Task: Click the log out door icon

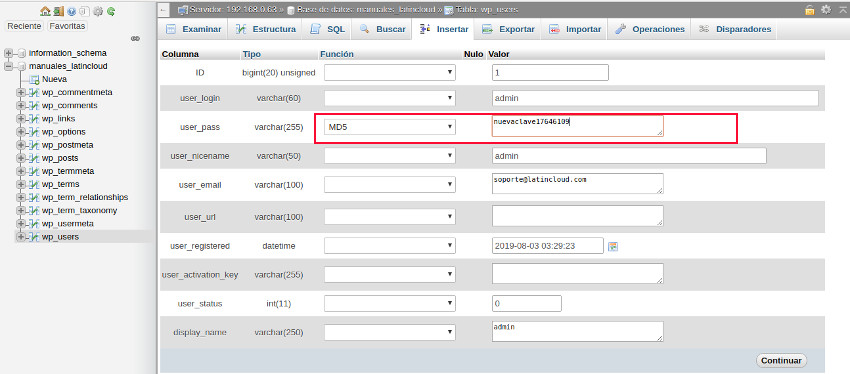Action: coord(59,10)
